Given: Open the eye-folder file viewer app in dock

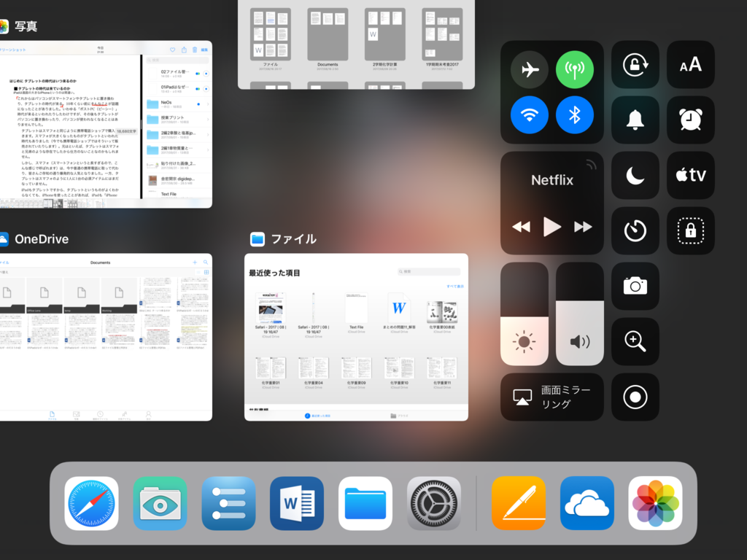Looking at the screenshot, I should 160,503.
